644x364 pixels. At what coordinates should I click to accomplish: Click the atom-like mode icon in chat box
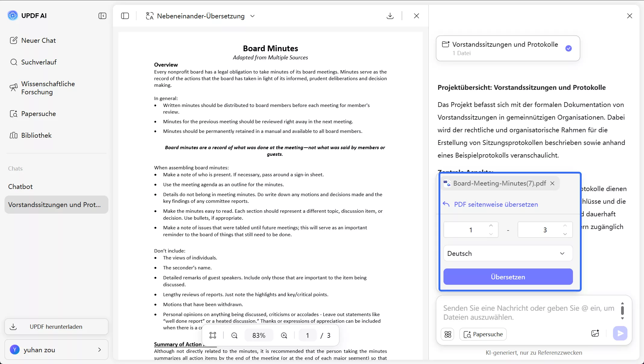click(x=448, y=334)
